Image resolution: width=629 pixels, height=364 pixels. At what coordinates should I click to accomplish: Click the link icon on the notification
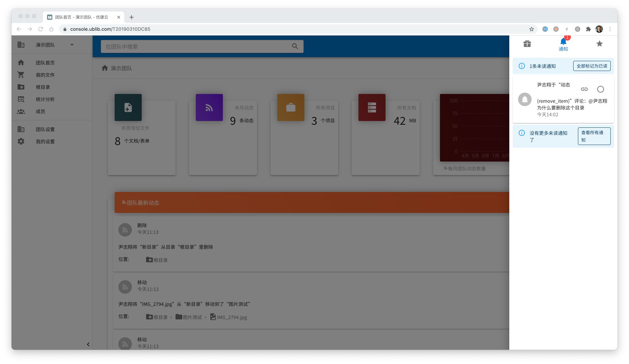584,89
